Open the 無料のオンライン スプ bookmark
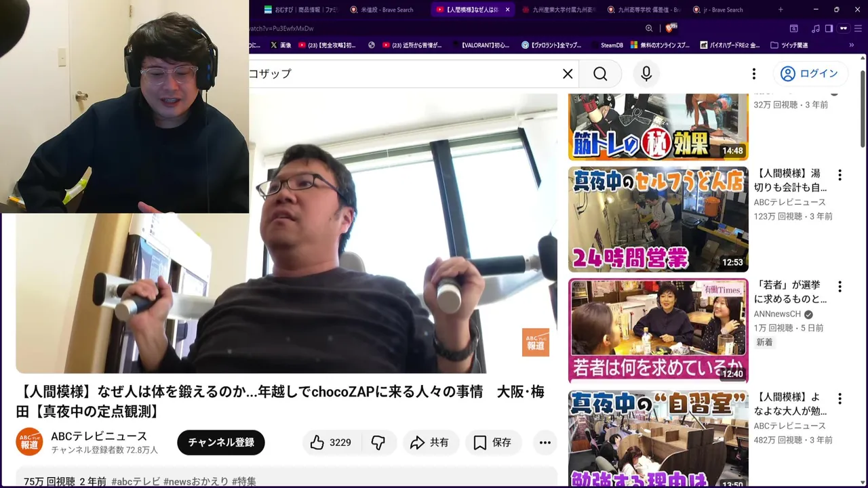This screenshot has width=868, height=488. pos(660,45)
